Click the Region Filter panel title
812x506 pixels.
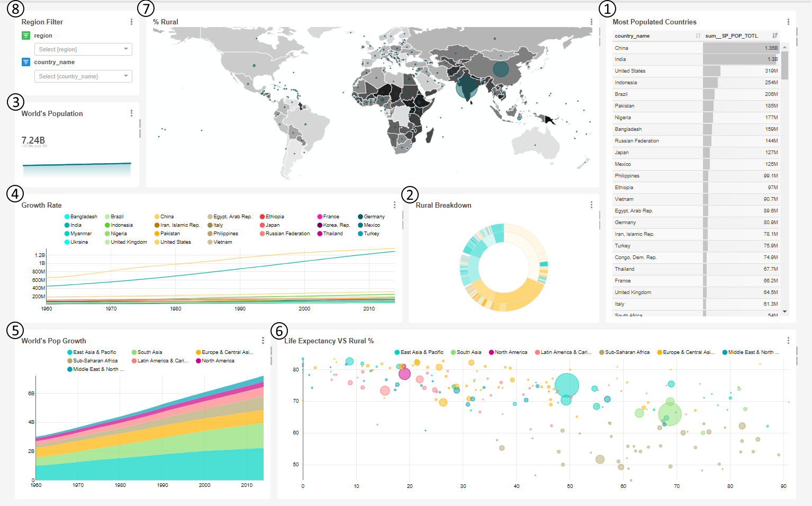pos(42,22)
